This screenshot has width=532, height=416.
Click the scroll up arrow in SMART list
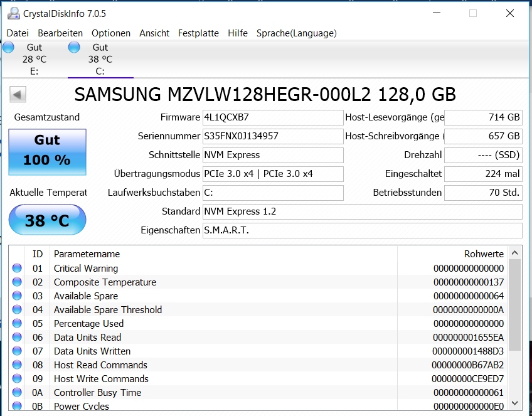[514, 253]
